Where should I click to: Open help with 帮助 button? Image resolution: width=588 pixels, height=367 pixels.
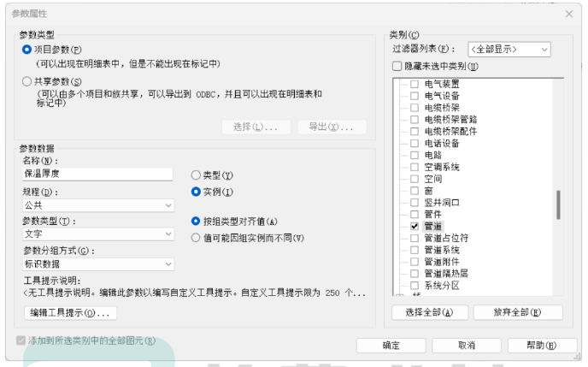click(542, 346)
